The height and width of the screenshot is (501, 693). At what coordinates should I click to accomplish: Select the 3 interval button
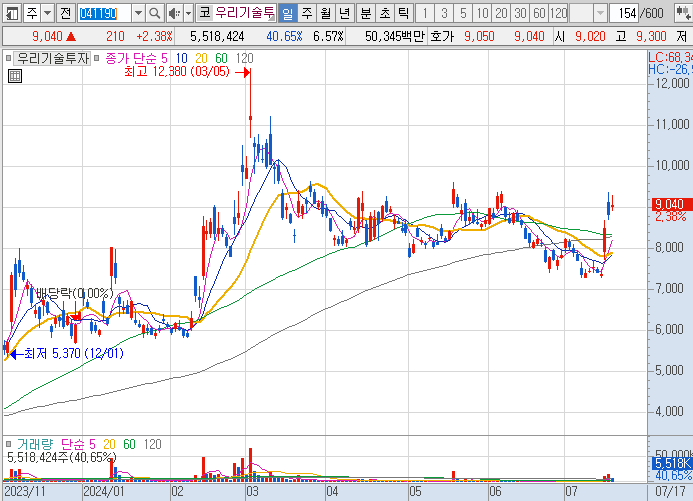(444, 13)
